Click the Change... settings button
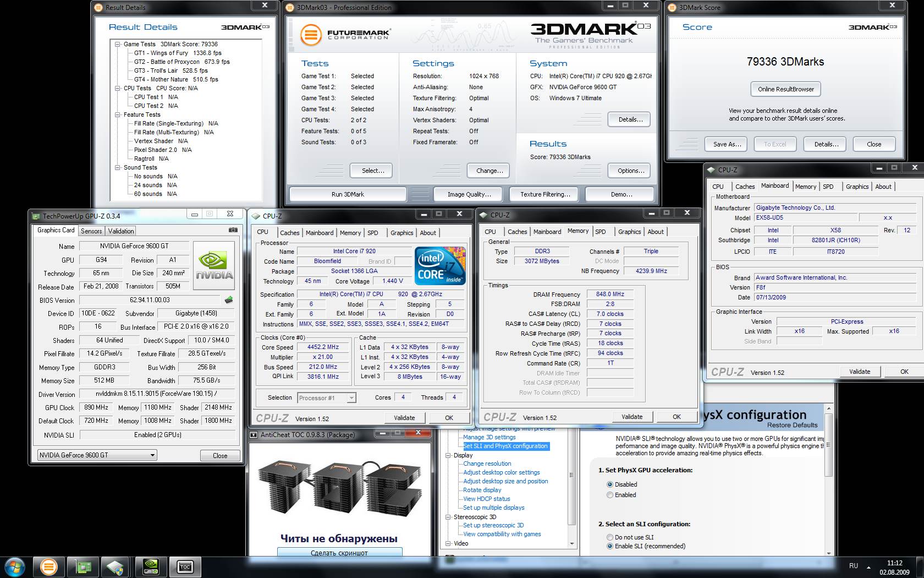This screenshot has width=924, height=578. pyautogui.click(x=489, y=171)
